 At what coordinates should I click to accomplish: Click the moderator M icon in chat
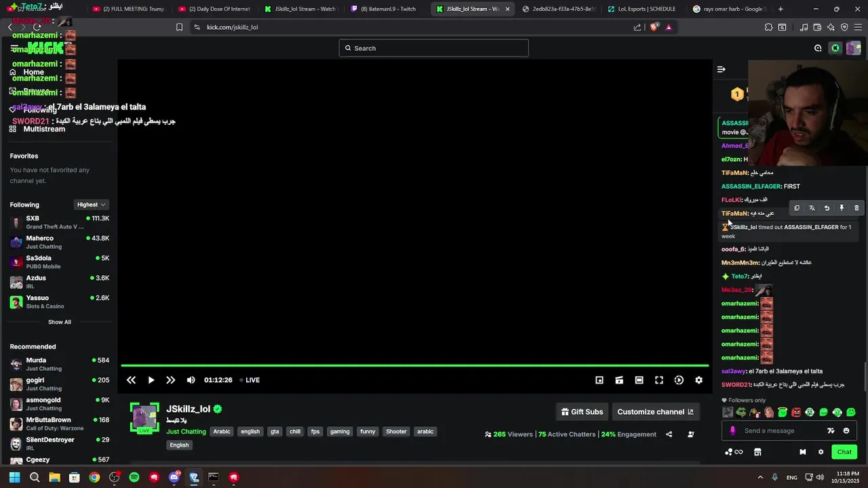[803, 452]
